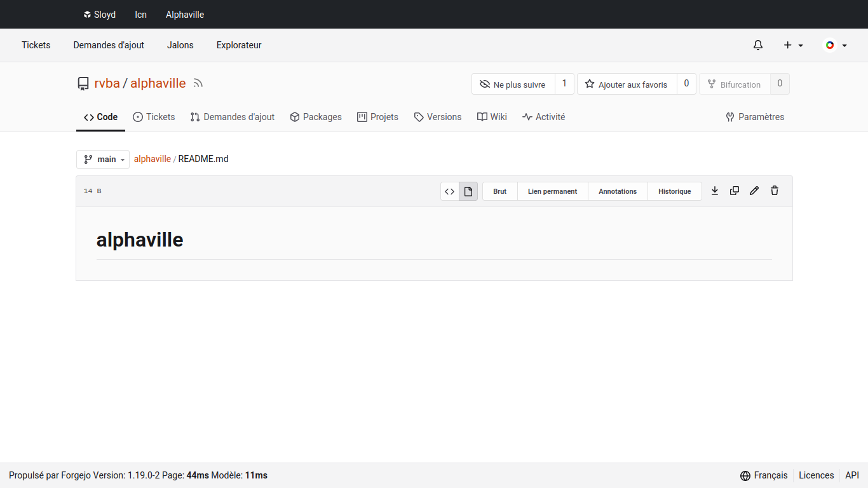868x488 pixels.
Task: Switch to source code view
Action: point(449,191)
